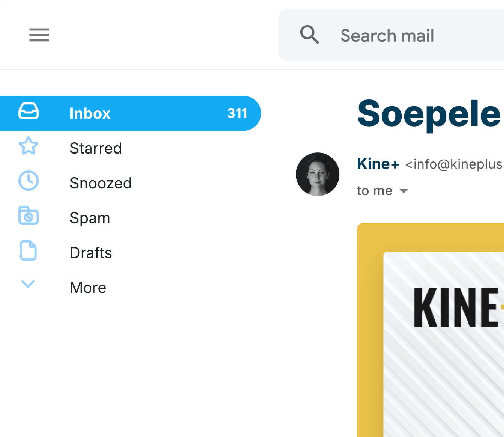Select the Snoozed clock icon
The height and width of the screenshot is (437, 504).
click(28, 181)
